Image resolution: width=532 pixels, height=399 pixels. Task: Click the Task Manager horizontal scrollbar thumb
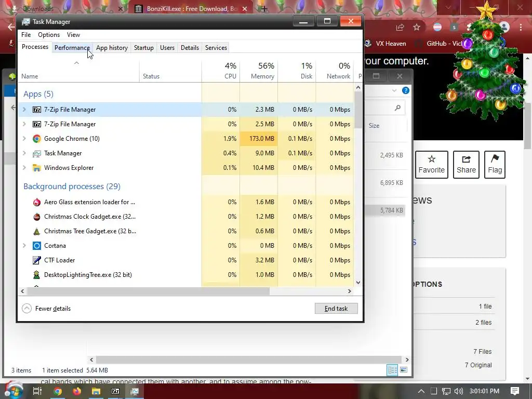[x=148, y=291]
